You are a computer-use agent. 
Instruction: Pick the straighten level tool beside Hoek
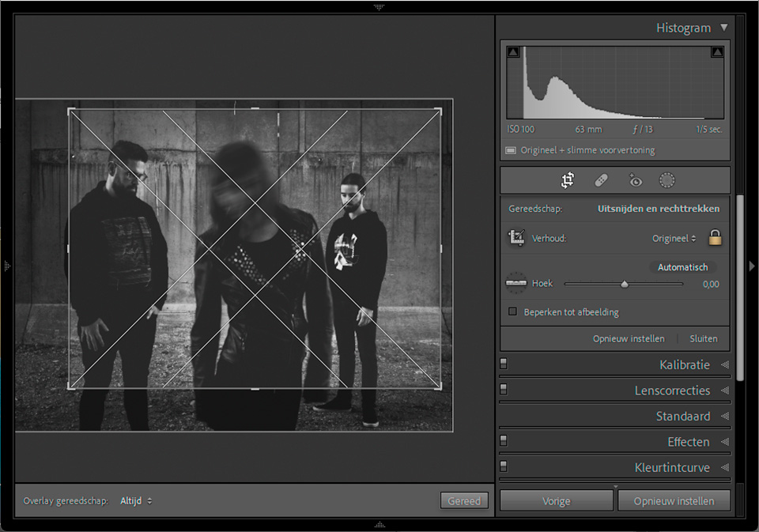tap(516, 283)
